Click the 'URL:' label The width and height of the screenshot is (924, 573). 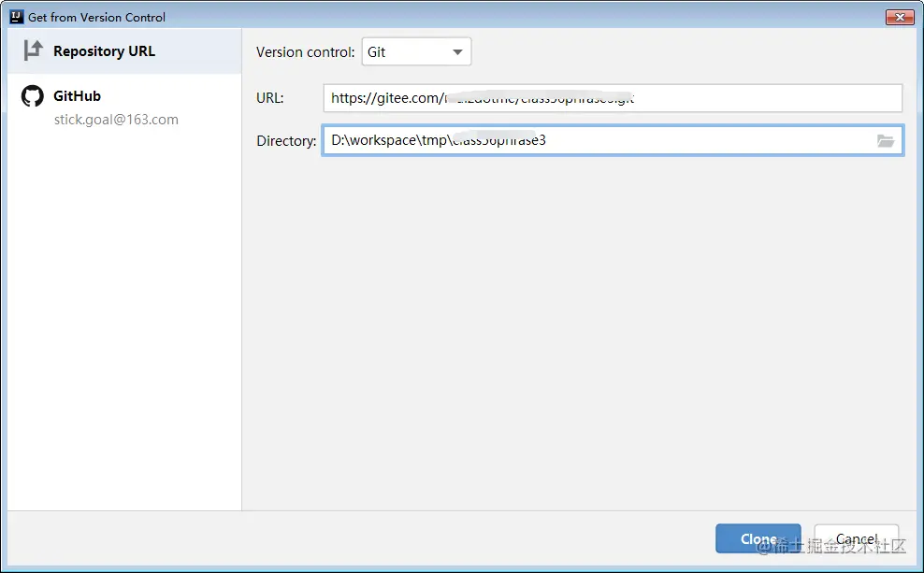click(270, 98)
